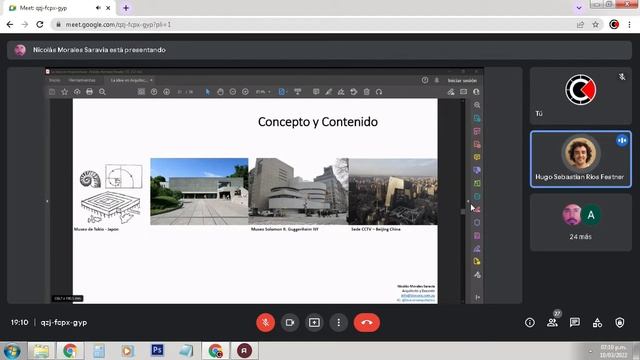Select the open PDF document tab
The height and width of the screenshot is (360, 640).
pos(130,80)
